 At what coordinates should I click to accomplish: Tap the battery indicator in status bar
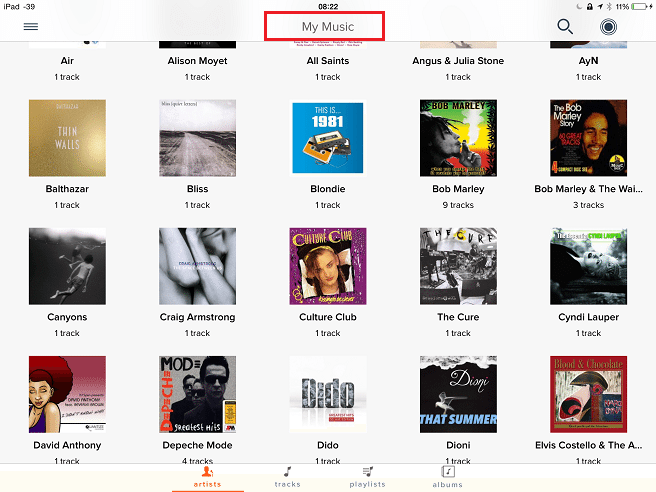pyautogui.click(x=642, y=6)
